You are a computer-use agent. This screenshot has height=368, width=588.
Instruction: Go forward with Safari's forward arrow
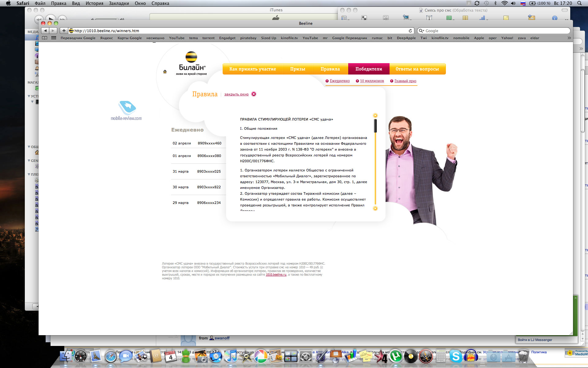pos(53,31)
